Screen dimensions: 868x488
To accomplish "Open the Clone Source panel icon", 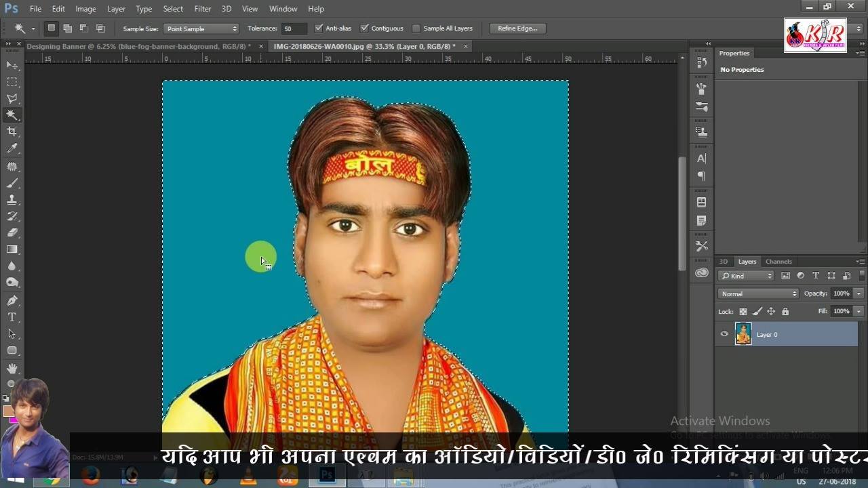I will point(702,131).
